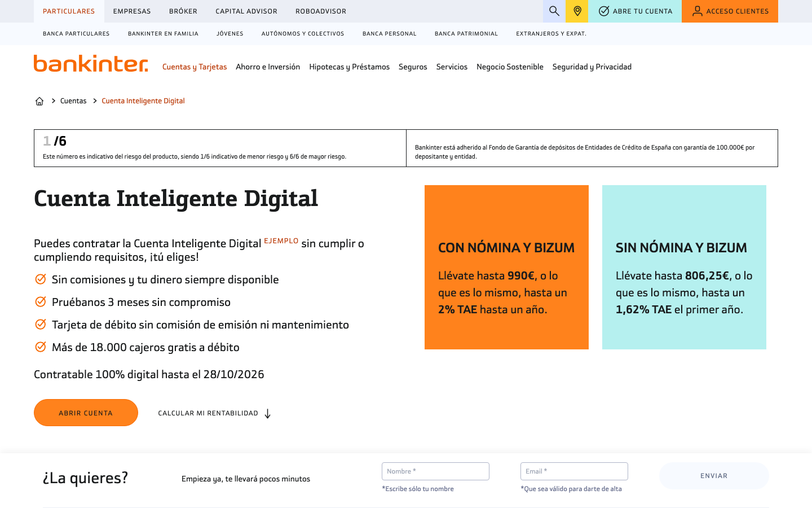The width and height of the screenshot is (812, 508).
Task: Go to Extranjeros y Expat. section
Action: point(551,34)
